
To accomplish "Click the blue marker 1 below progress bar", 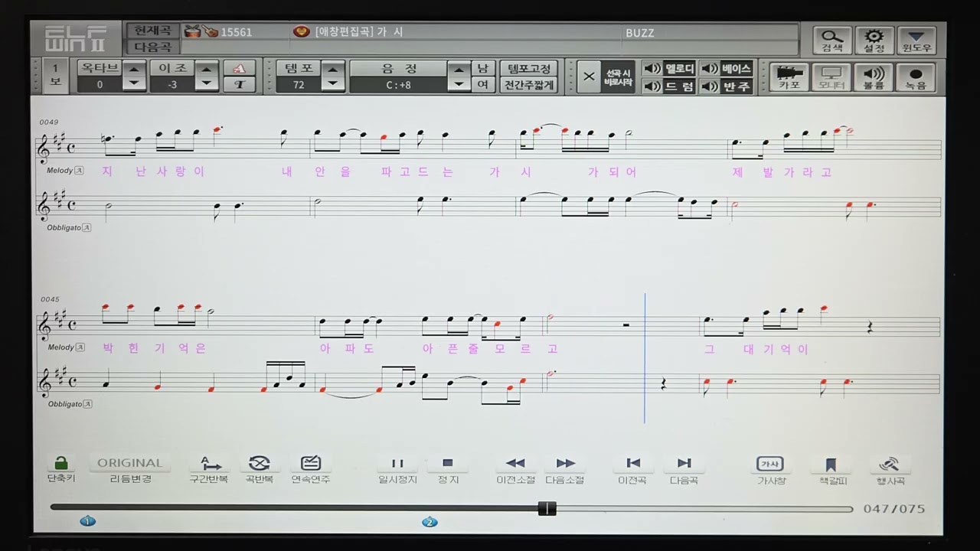I will [87, 522].
